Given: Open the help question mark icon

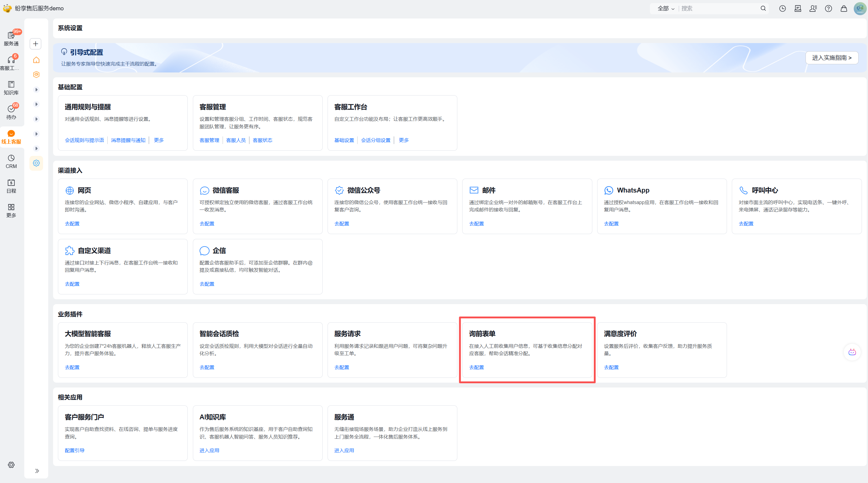Looking at the screenshot, I should point(828,8).
